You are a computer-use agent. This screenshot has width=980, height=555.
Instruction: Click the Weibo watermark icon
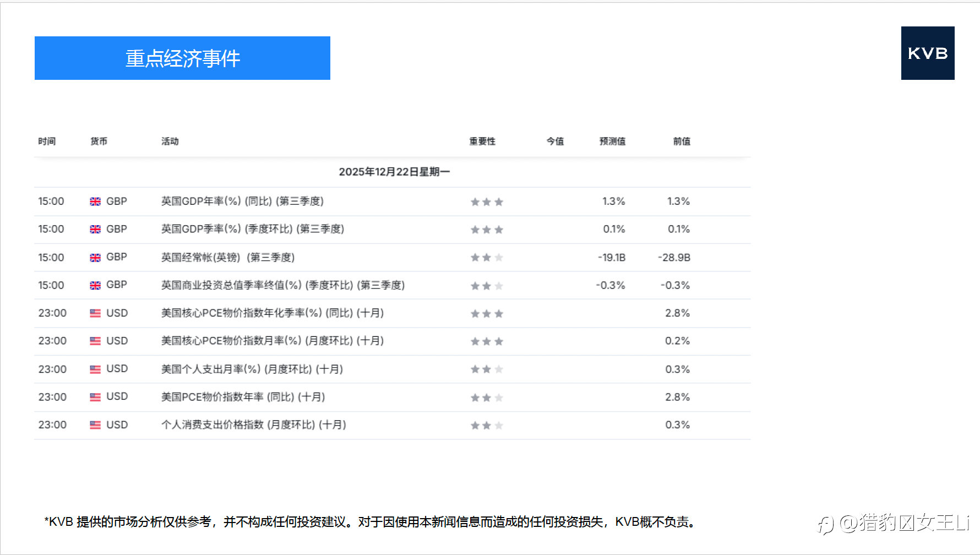point(826,524)
